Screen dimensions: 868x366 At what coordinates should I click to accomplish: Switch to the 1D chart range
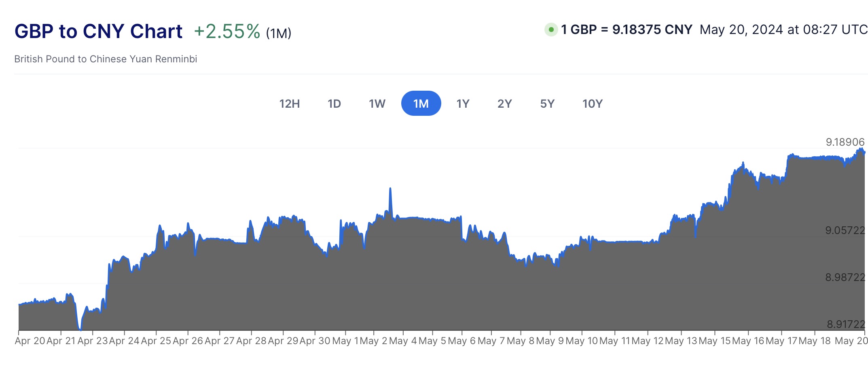point(334,104)
